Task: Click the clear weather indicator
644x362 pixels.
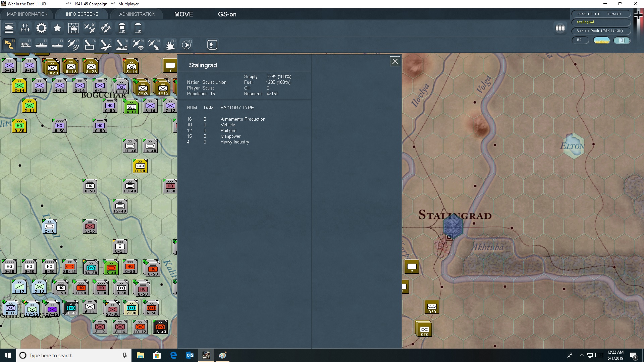Action: [x=601, y=40]
